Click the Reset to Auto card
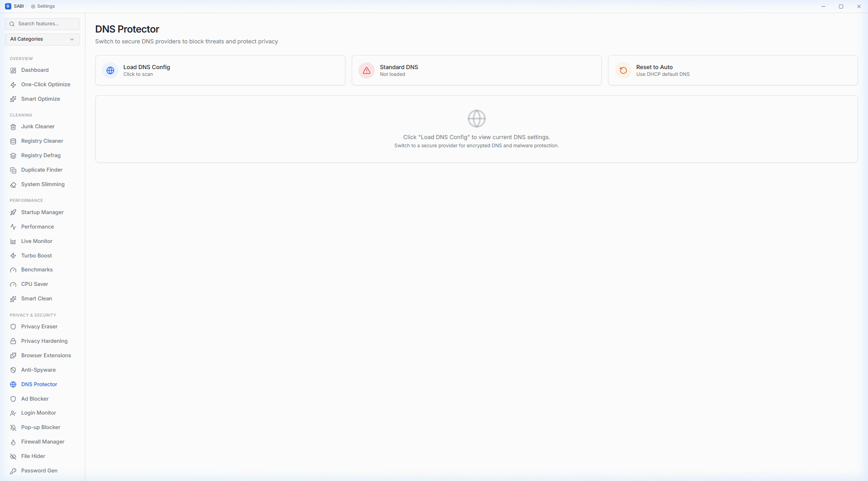The image size is (868, 481). pos(733,70)
